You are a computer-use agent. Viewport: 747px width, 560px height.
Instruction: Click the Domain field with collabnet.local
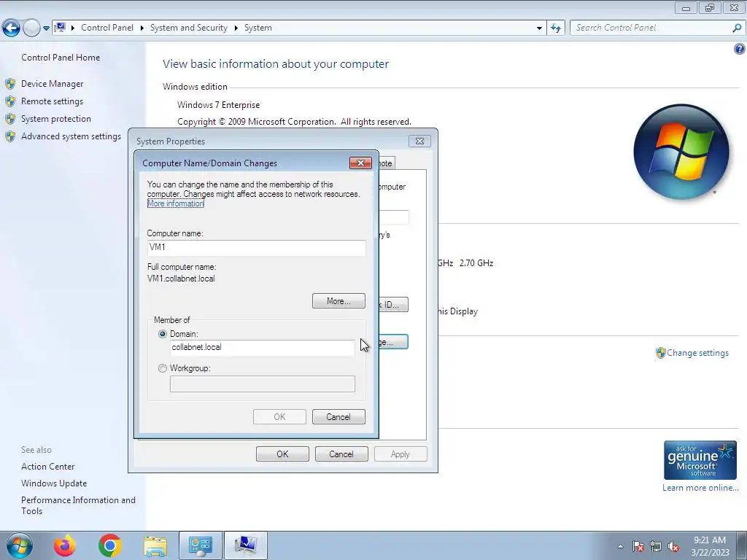262,348
